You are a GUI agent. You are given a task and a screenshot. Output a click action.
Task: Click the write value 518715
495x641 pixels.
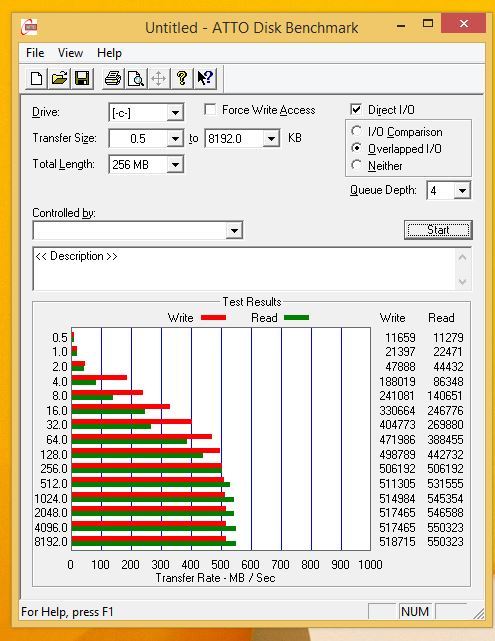point(397,542)
